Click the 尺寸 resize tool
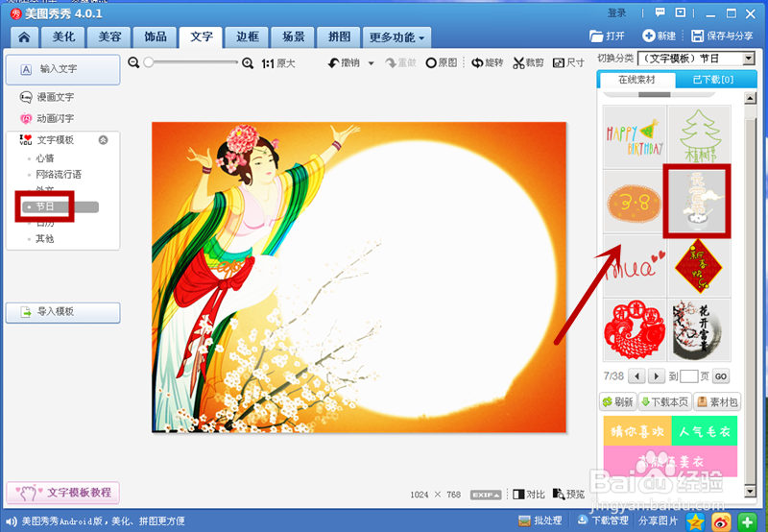Viewport: 768px width, 532px height. coord(568,62)
